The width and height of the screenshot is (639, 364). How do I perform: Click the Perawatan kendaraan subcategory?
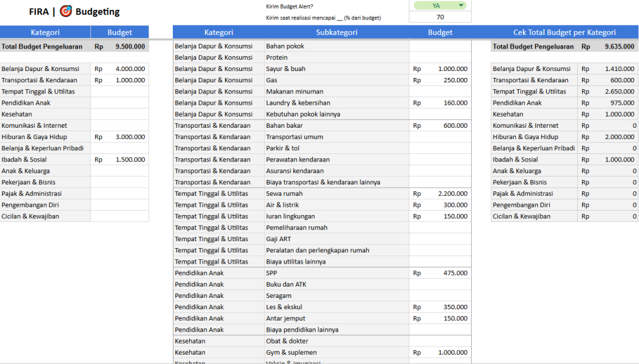pos(336,160)
